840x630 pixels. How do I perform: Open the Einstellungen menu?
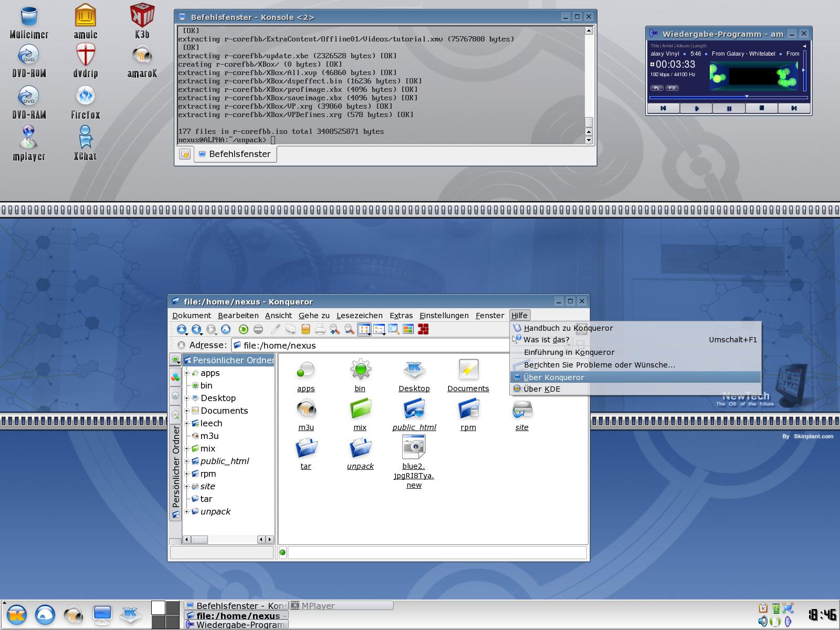pos(444,316)
